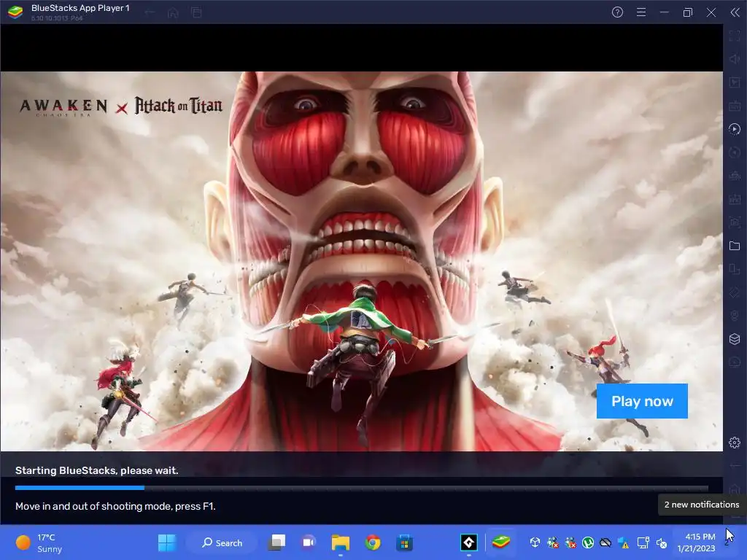This screenshot has width=747, height=560.
Task: Open the BlueStacks help question-mark icon
Action: 617,12
